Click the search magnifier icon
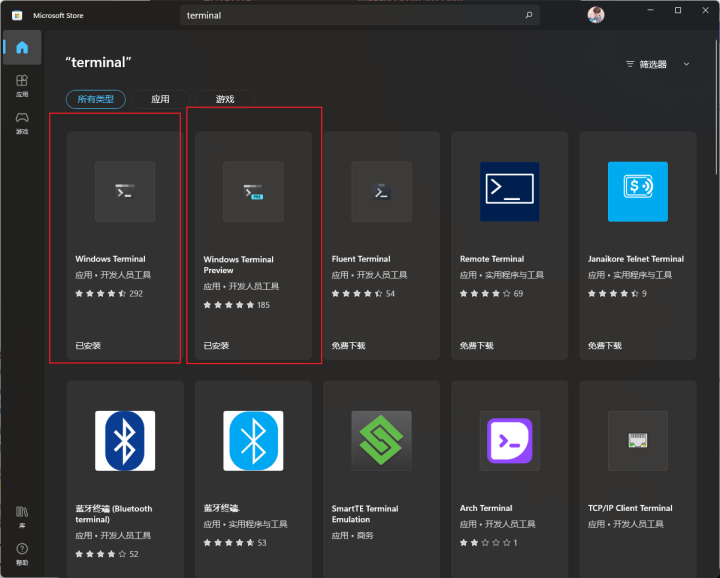720x578 pixels. click(528, 16)
